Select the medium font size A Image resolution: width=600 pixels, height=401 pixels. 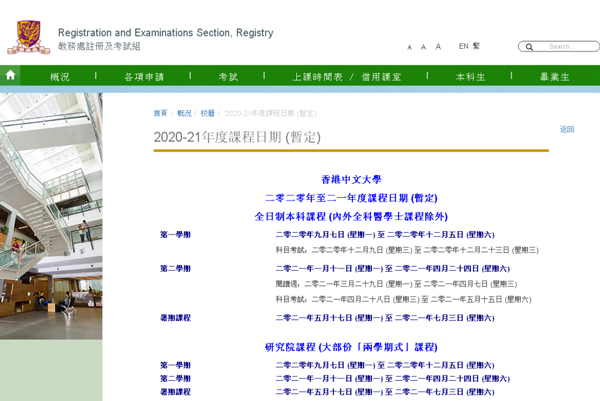(423, 47)
